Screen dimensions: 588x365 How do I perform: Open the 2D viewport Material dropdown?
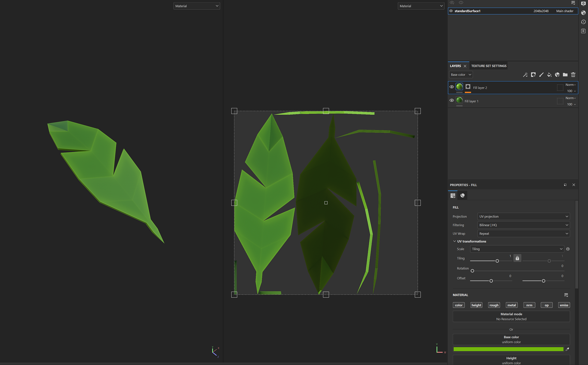421,6
